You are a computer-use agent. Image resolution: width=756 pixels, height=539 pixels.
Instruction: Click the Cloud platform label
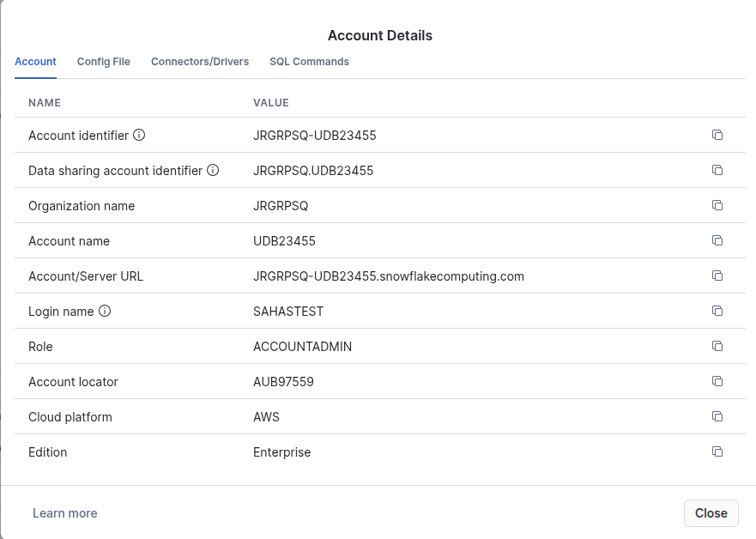pyautogui.click(x=70, y=417)
